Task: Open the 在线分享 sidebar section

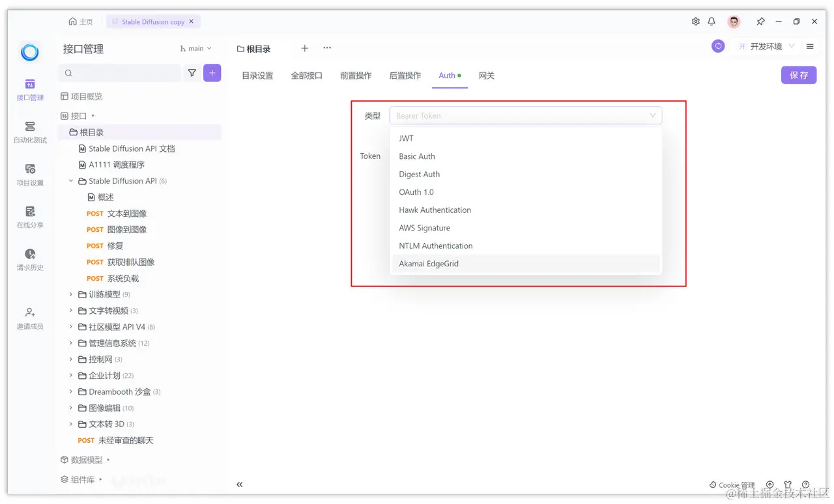Action: (x=30, y=217)
